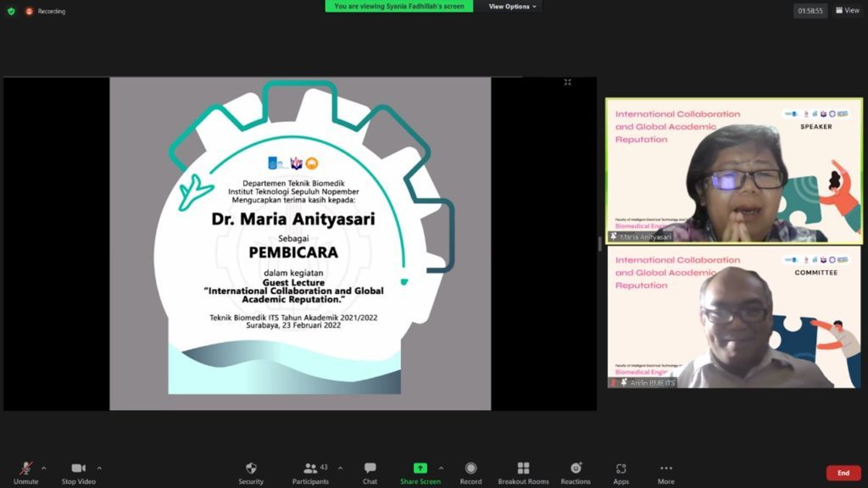Open the Apps icon
This screenshot has width=868, height=488.
(x=620, y=469)
